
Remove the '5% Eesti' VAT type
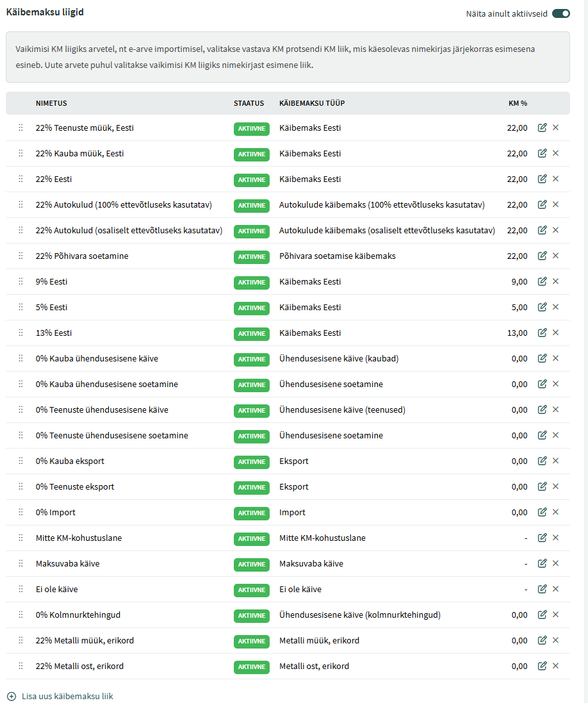tap(556, 307)
